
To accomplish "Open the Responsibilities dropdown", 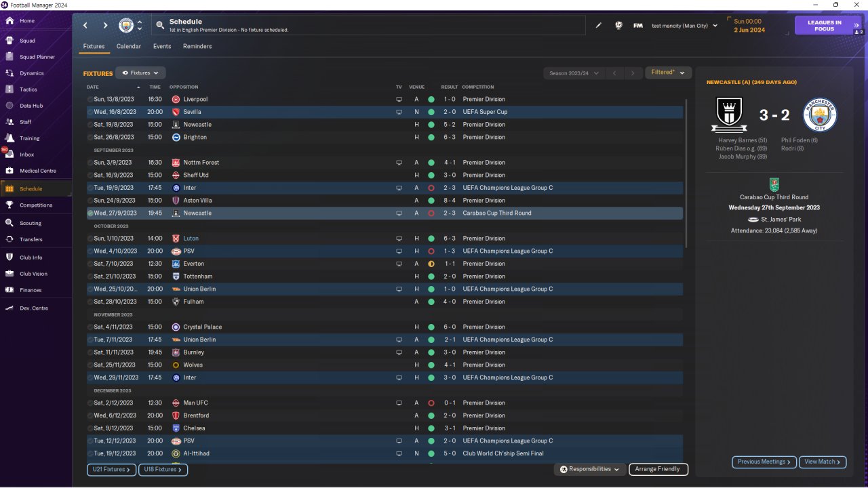I will (x=589, y=469).
